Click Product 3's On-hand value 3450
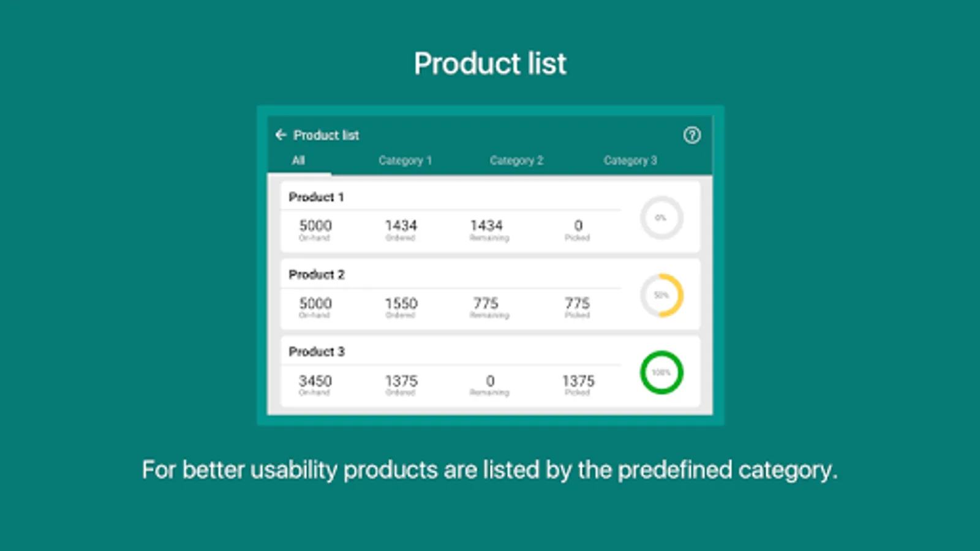980x551 pixels. 315,381
